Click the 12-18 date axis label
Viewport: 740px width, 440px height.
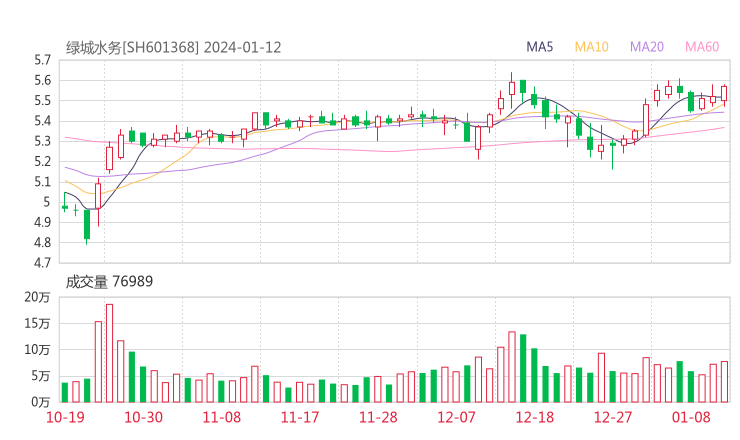[534, 417]
